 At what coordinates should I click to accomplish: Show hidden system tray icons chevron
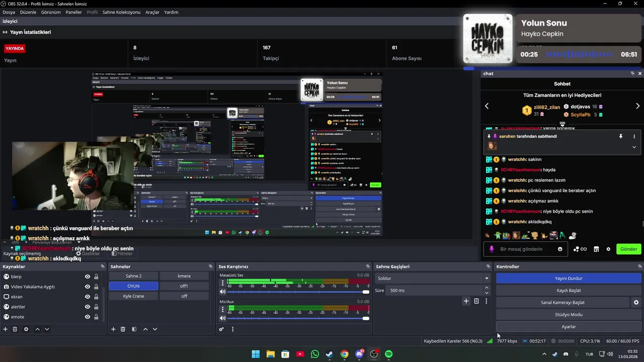tap(544, 354)
